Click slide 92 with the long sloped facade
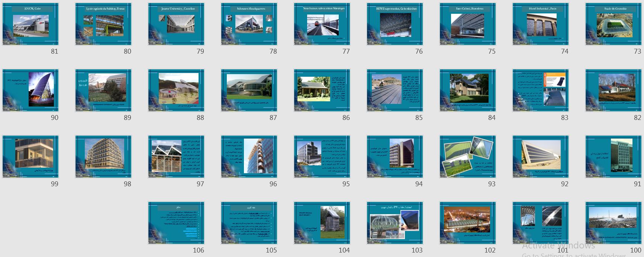644x257 pixels. tap(541, 157)
